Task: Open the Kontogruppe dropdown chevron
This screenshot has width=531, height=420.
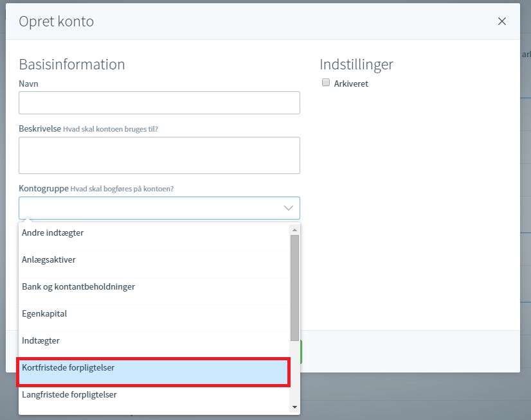Action: (x=288, y=208)
